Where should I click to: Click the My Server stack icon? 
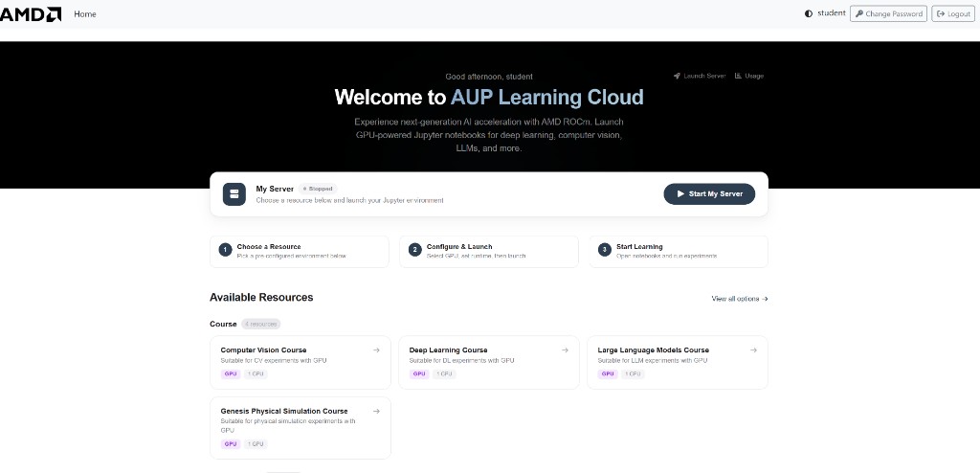pyautogui.click(x=234, y=194)
